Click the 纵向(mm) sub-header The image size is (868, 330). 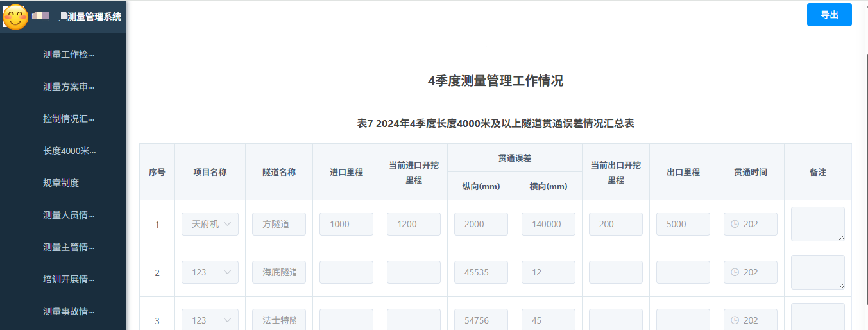tap(481, 186)
